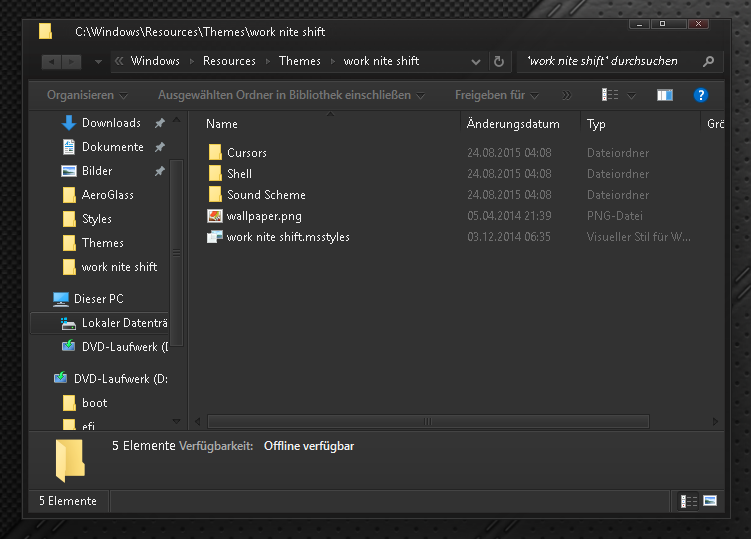Open wallpaper.png image file
Screen dimensions: 751x539
pos(263,216)
